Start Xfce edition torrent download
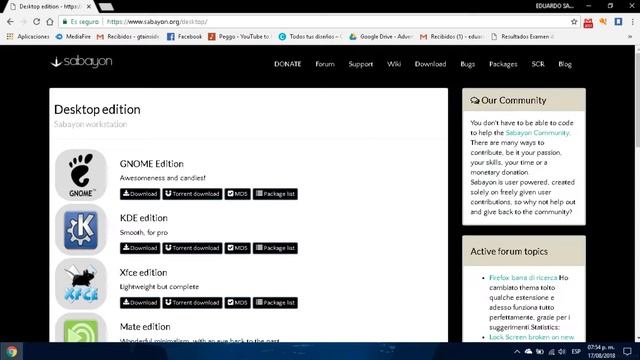 point(192,303)
